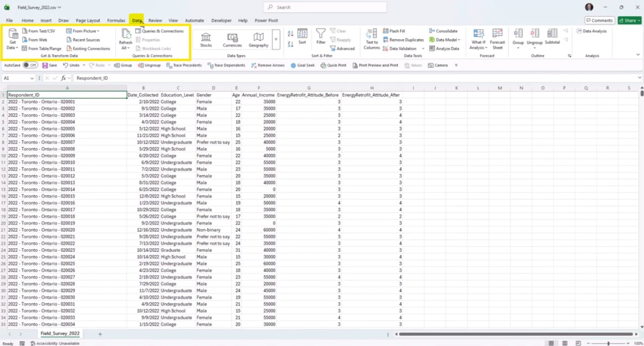Click the Refresh All icon
The height and width of the screenshot is (346, 644).
tap(126, 34)
